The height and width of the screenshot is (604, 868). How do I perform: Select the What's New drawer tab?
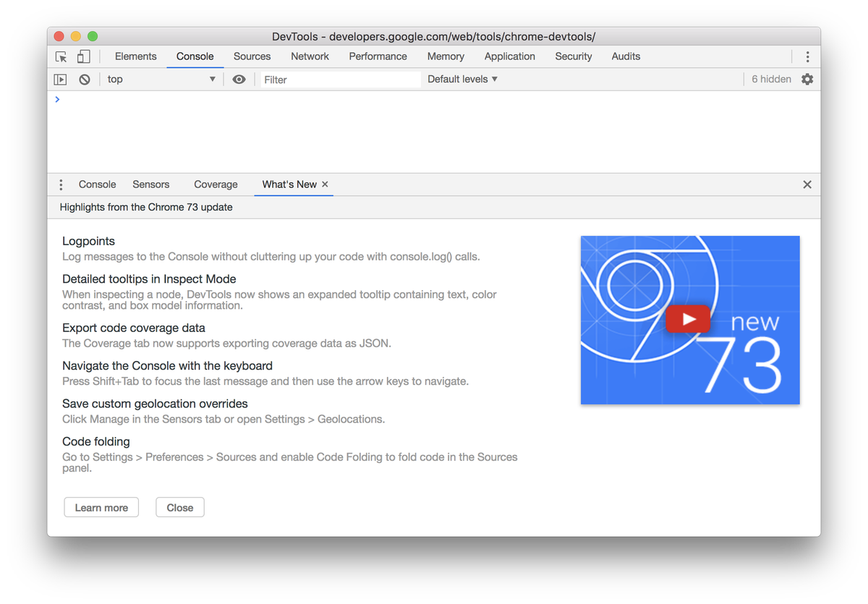click(x=289, y=184)
